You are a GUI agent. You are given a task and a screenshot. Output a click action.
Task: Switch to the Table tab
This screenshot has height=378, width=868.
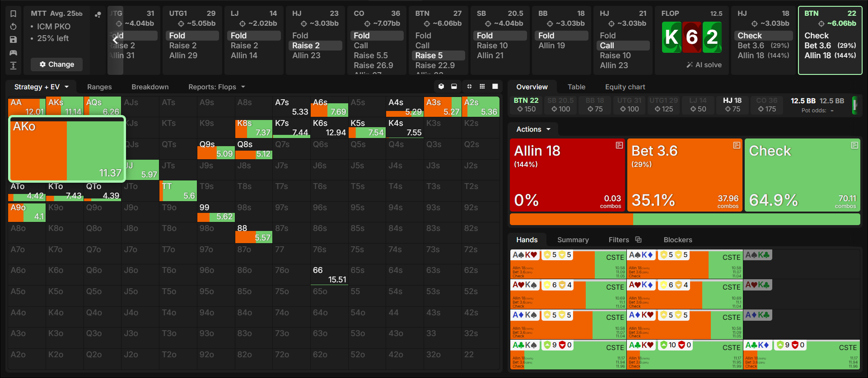click(x=576, y=87)
